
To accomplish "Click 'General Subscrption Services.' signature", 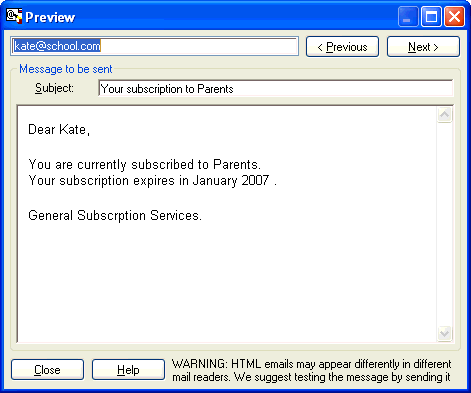I will pos(115,215).
